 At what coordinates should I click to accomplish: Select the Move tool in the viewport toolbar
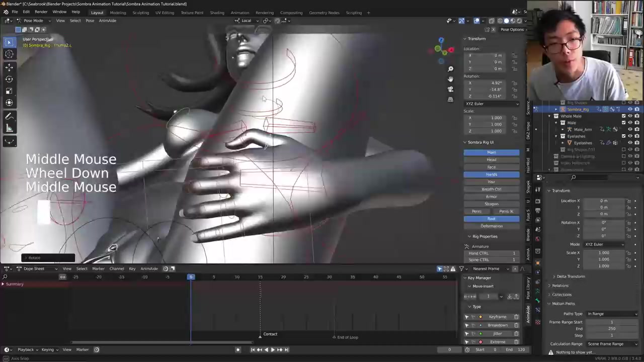click(x=9, y=67)
